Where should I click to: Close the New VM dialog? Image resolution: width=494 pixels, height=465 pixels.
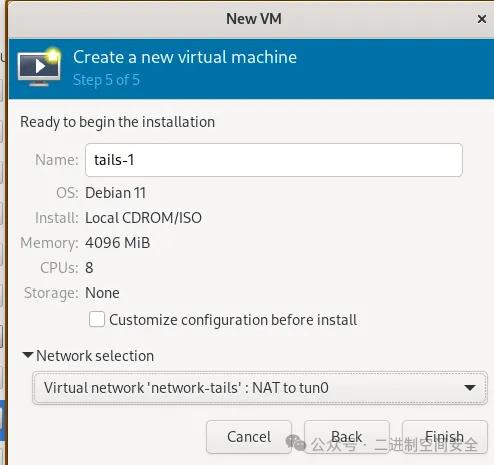tap(482, 19)
